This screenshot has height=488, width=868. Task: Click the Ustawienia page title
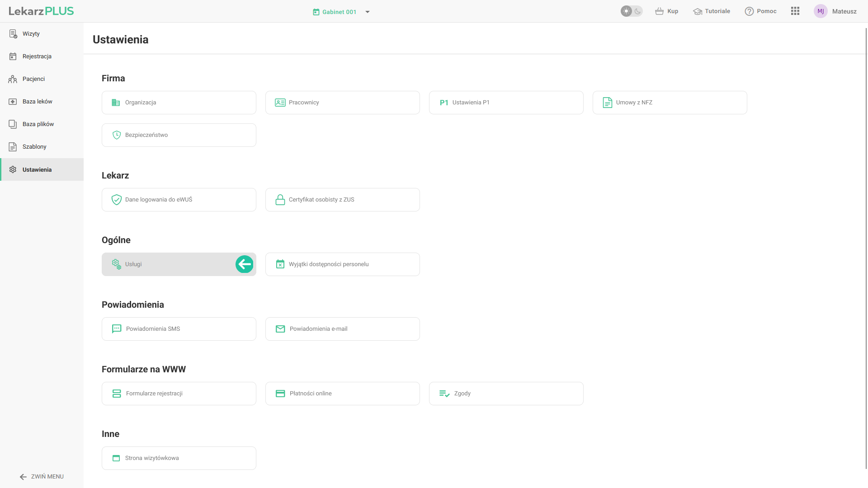[x=121, y=39]
